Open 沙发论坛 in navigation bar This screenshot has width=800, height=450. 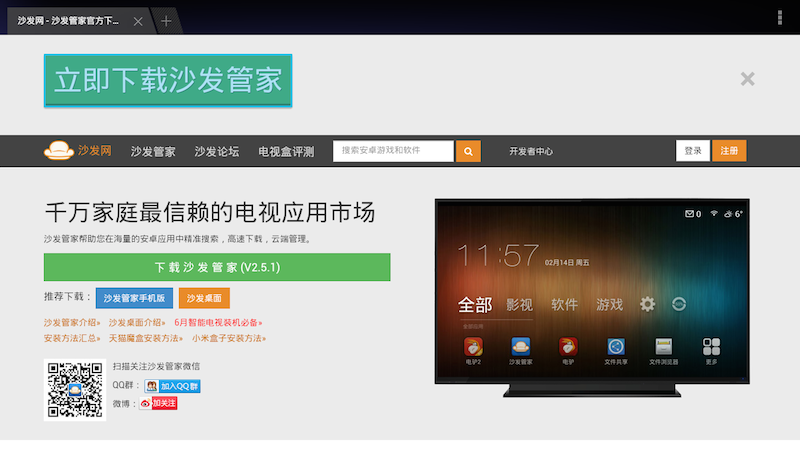coord(217,152)
